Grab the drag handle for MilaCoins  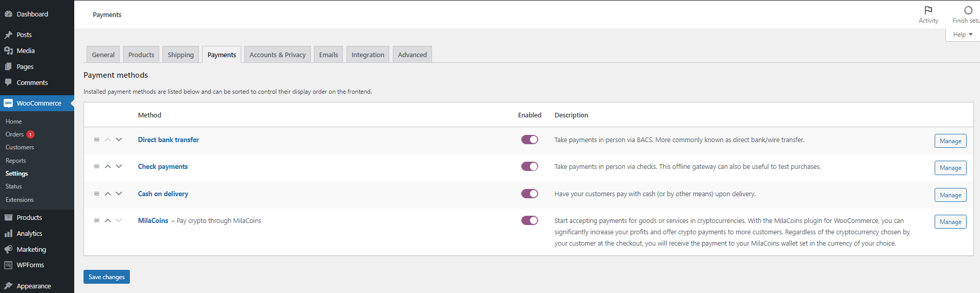(96, 220)
